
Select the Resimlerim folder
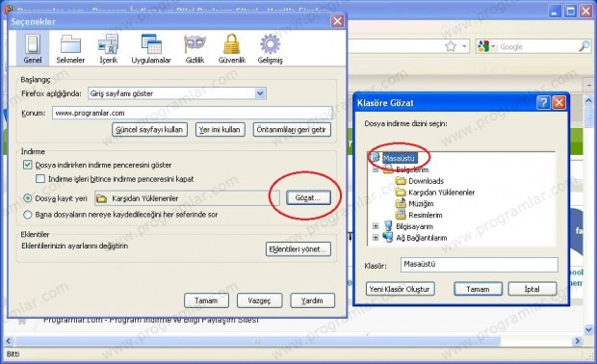[426, 215]
